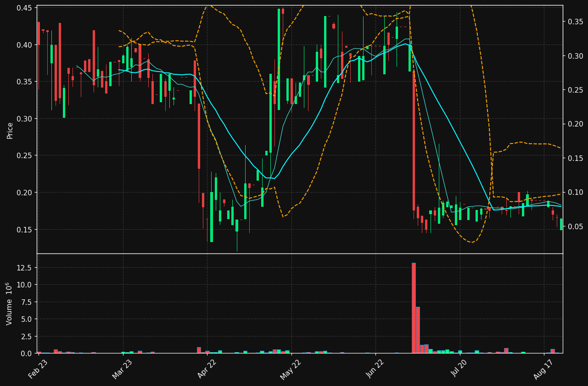Click the second-tallest red volume bar
Viewport: 588px width, 386px height.
pyautogui.click(x=418, y=330)
